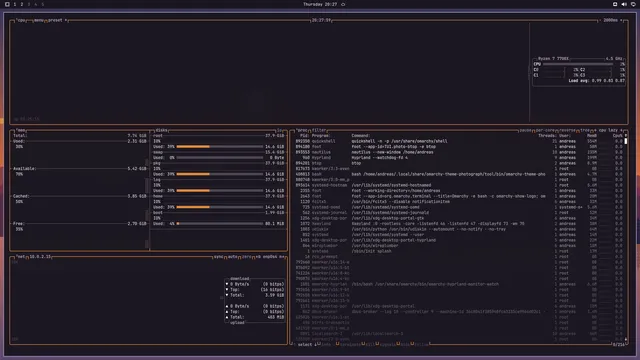Screen dimensions: 640x360
Task: Click the process list scroll-down arrow
Action: [x=626, y=339]
